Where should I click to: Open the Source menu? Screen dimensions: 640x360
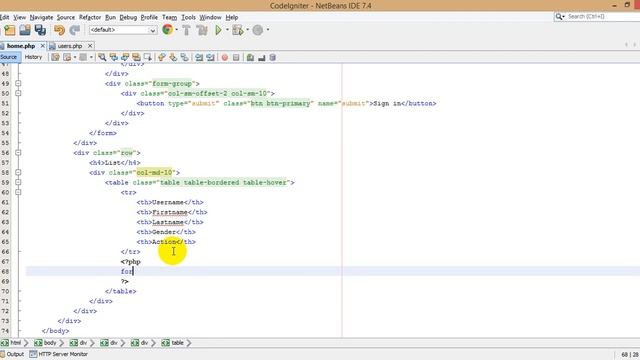[x=66, y=17]
